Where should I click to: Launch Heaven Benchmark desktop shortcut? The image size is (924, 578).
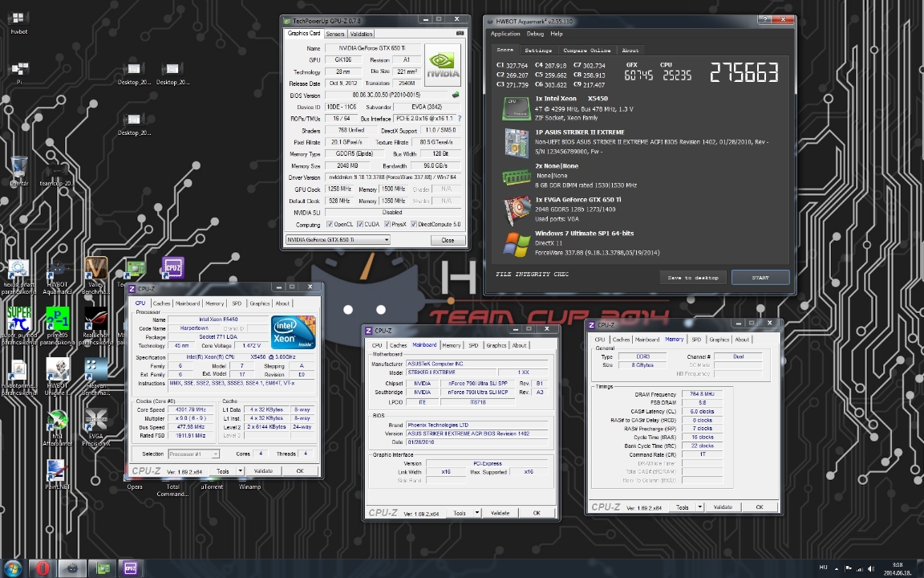click(95, 377)
